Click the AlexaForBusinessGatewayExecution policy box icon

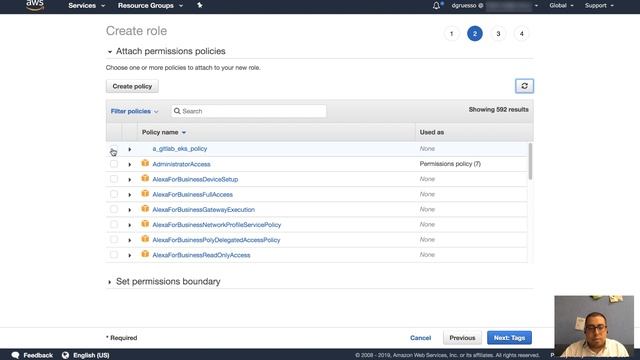[x=145, y=209]
